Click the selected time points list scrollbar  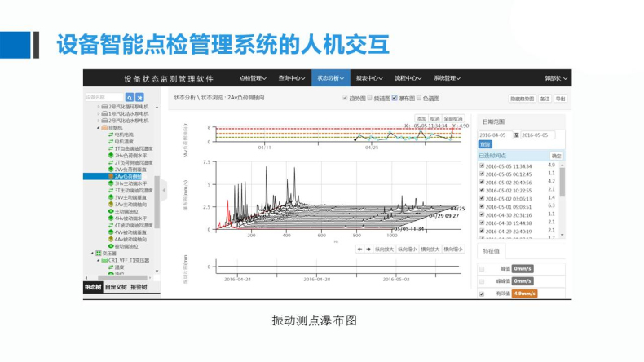[x=561, y=188]
